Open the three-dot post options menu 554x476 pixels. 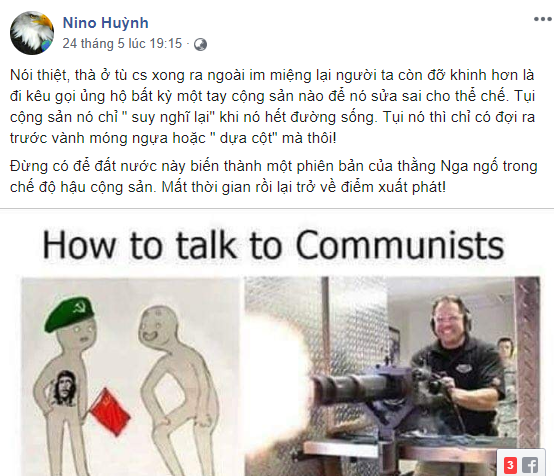click(542, 19)
